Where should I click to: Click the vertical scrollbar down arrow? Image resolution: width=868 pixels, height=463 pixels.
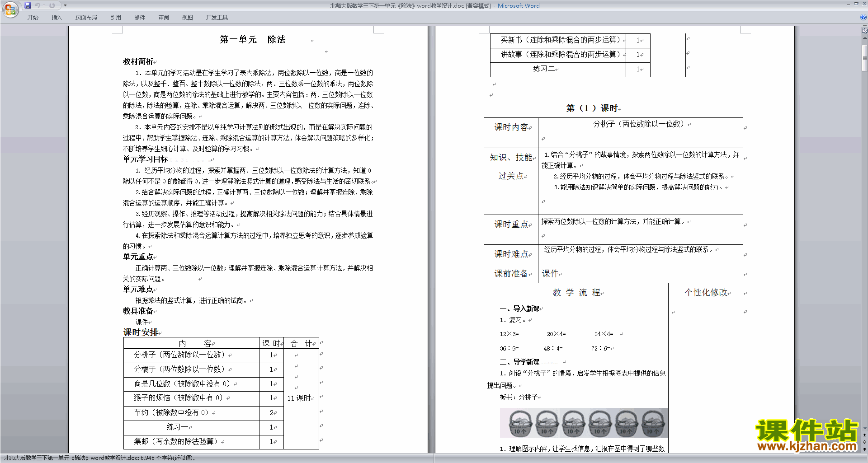865,428
